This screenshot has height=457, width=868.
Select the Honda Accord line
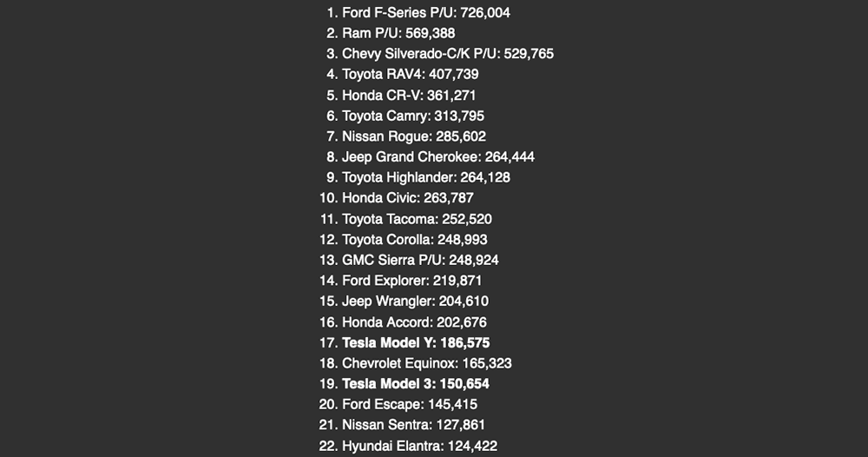tap(415, 321)
